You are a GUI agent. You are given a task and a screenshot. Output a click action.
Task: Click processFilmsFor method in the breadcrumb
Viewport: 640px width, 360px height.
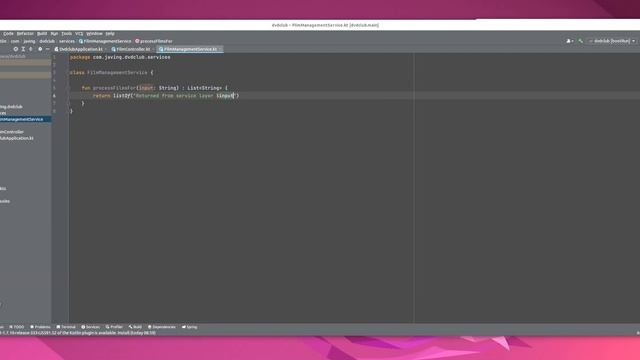pos(154,41)
